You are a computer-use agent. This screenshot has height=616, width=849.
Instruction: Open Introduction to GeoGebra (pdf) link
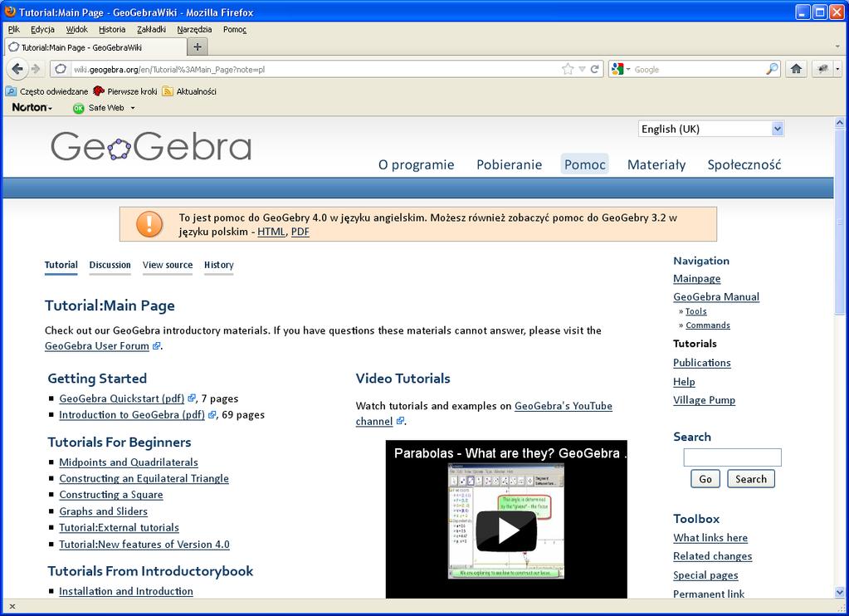[x=132, y=415]
